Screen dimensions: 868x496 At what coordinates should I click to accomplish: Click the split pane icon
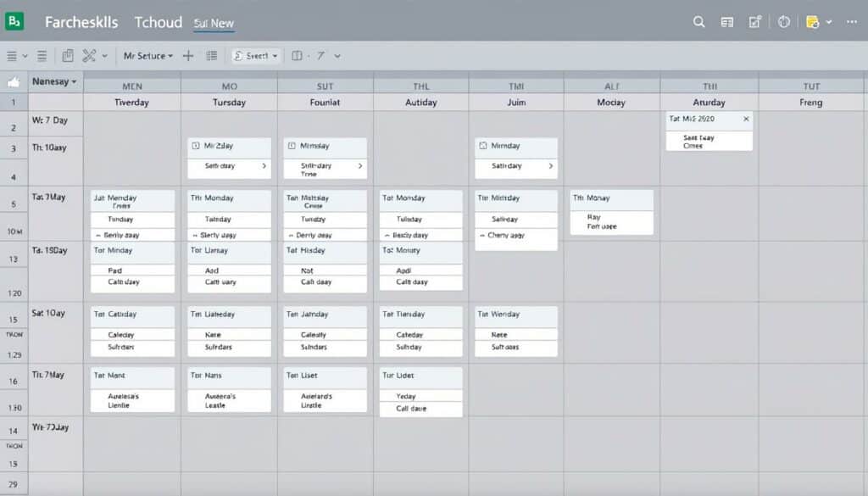pos(298,56)
